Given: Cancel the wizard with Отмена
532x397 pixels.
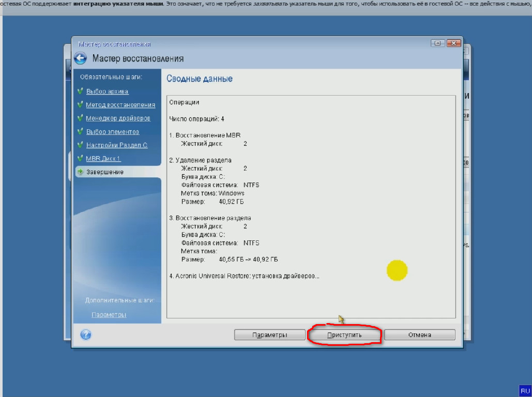Looking at the screenshot, I should tap(419, 335).
